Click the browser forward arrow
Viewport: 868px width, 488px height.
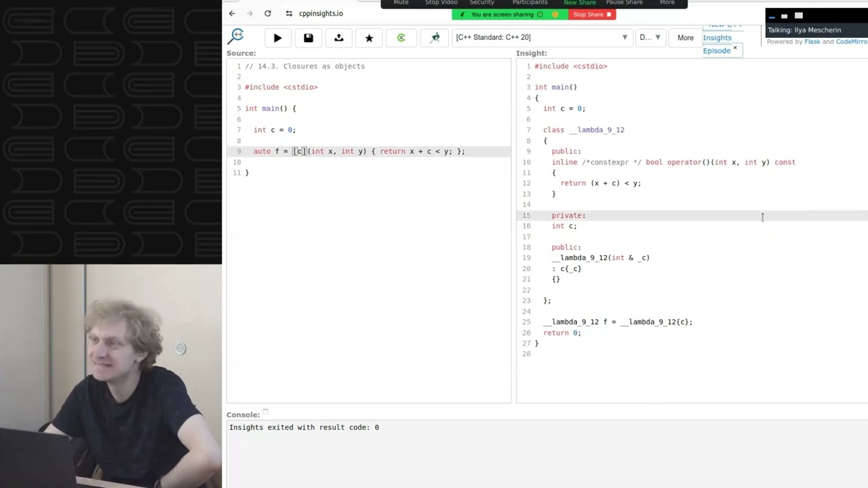pyautogui.click(x=250, y=14)
